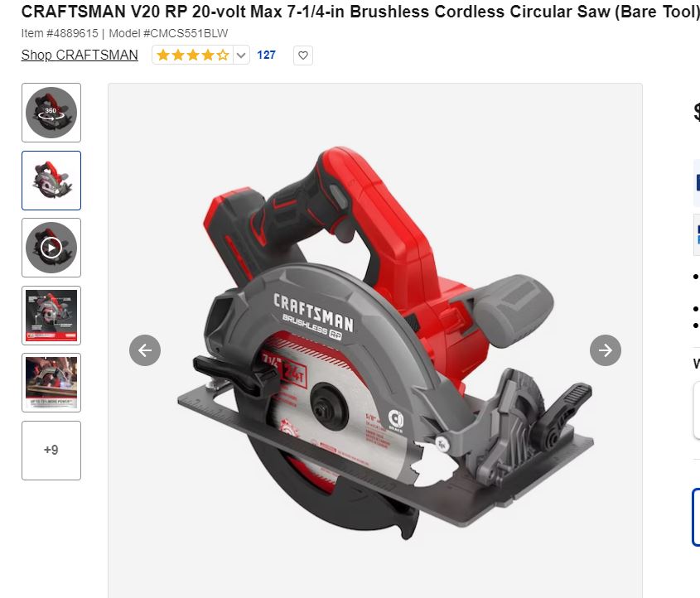700x598 pixels.
Task: Visit the Shop CRAFTSMAN link
Action: click(x=80, y=55)
